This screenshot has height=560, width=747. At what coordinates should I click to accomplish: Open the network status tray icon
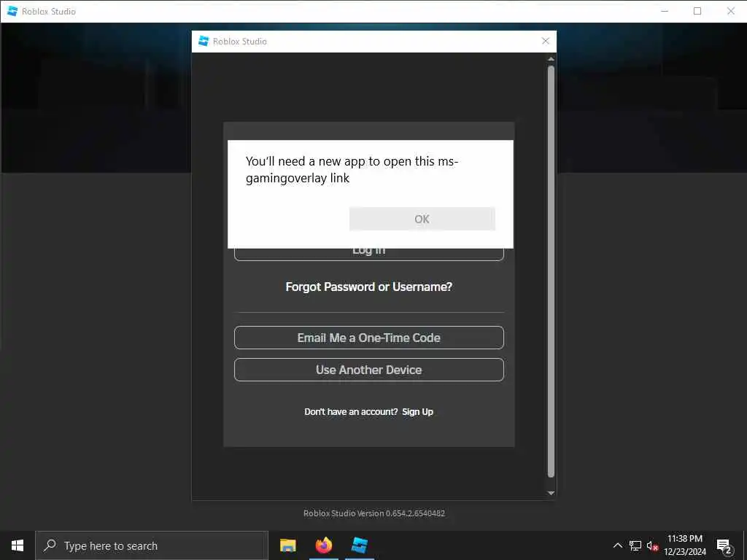click(x=635, y=545)
